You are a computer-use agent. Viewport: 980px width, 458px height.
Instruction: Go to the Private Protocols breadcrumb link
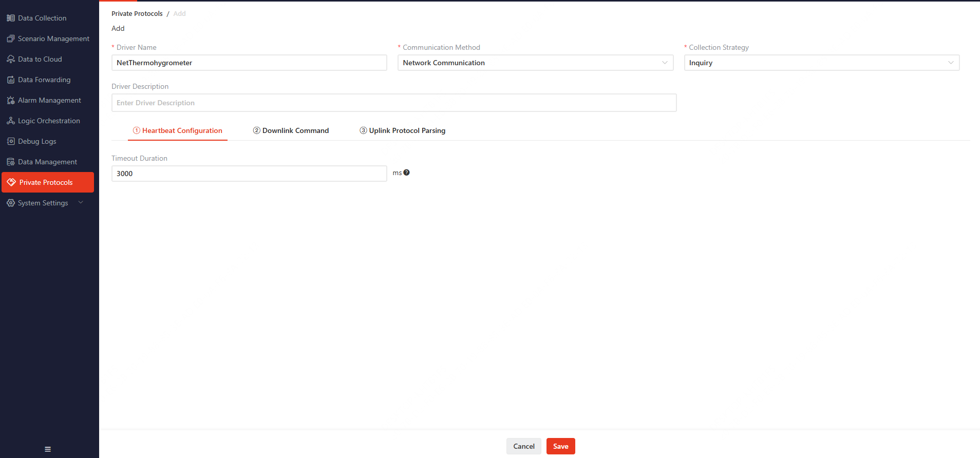tap(137, 14)
